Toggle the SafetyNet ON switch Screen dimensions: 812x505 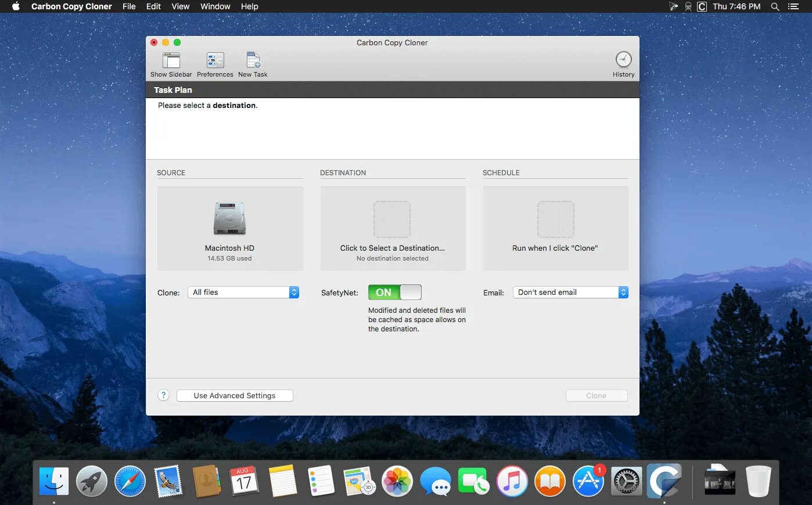394,293
